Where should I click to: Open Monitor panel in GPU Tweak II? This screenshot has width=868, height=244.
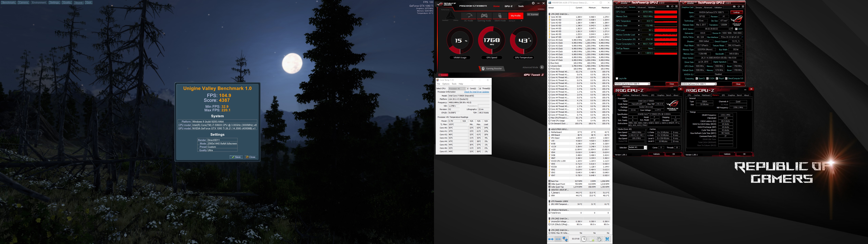pos(443,75)
